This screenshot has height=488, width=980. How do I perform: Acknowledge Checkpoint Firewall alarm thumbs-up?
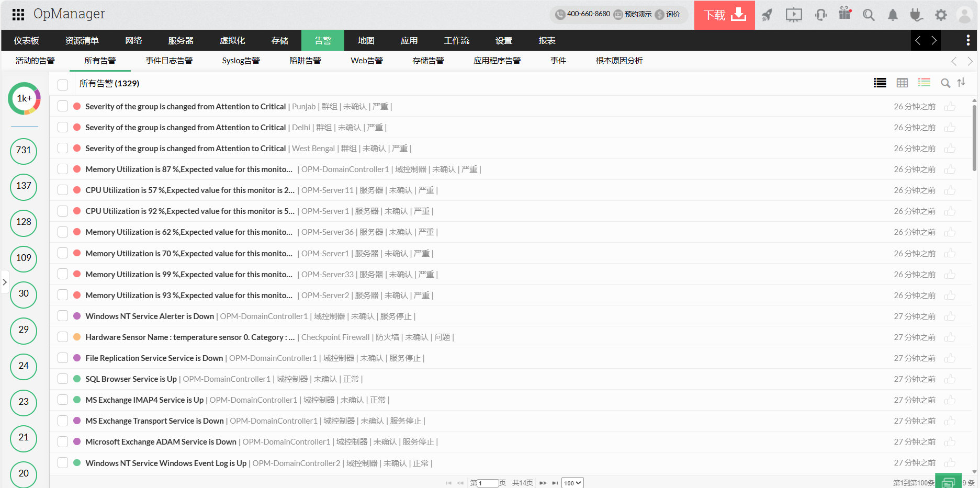950,337
